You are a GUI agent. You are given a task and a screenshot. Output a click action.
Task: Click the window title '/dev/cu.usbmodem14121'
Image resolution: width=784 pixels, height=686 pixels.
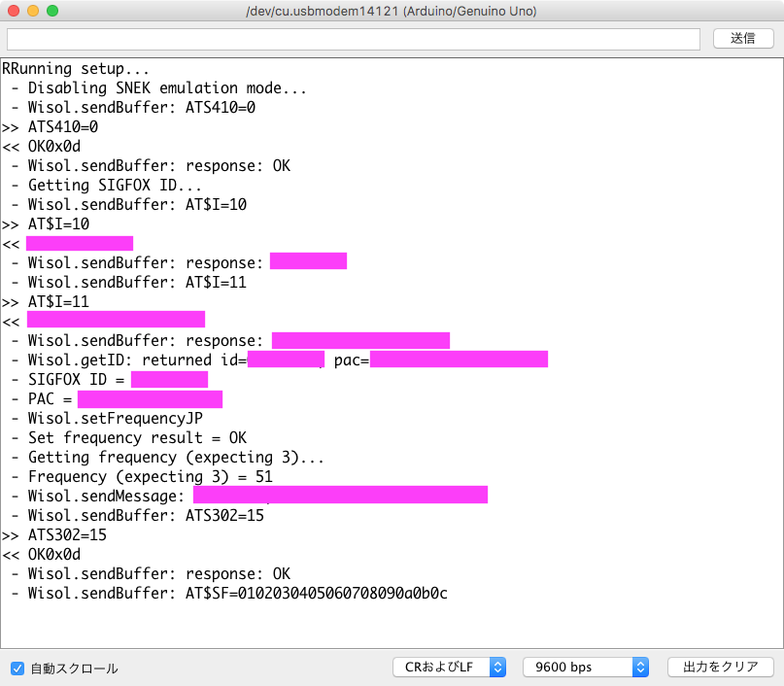click(x=322, y=11)
